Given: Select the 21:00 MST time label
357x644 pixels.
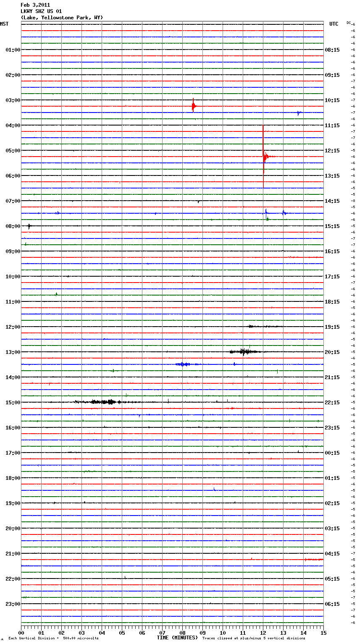Looking at the screenshot, I should coord(13,554).
